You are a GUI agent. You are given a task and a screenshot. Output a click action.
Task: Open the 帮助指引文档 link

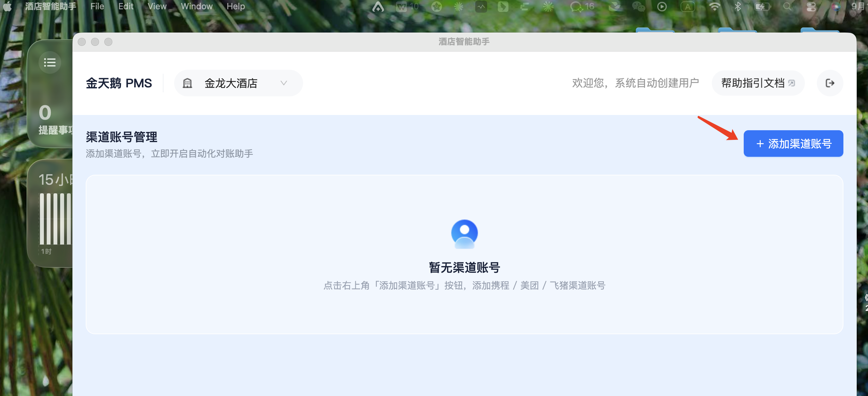point(758,83)
